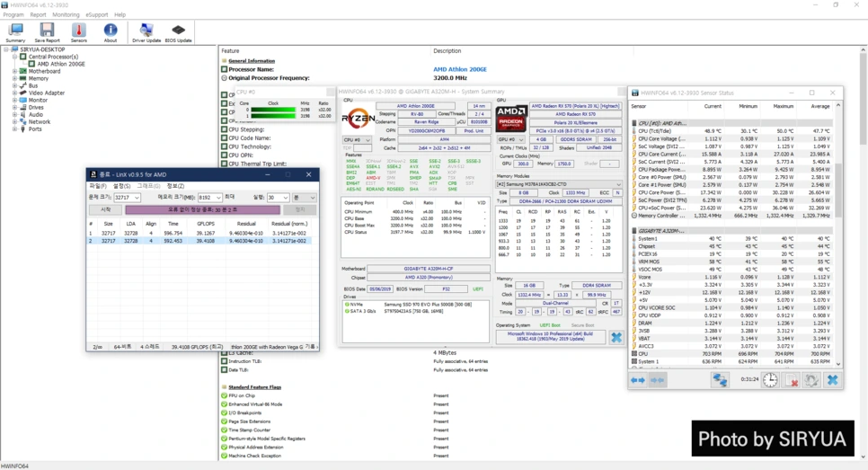
Task: Select Monitor in the device tree
Action: 38,100
